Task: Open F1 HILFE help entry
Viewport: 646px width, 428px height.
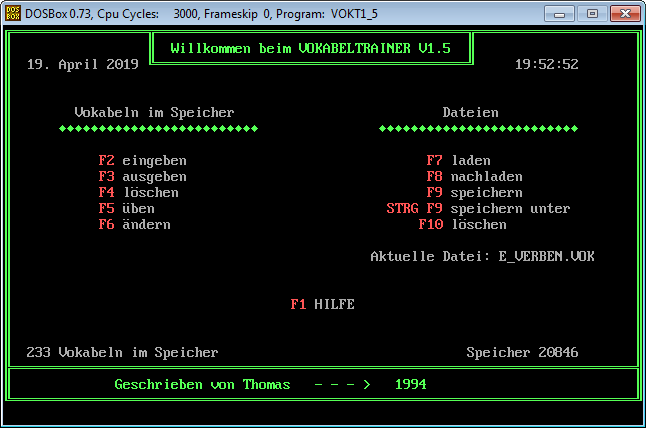Action: (x=322, y=304)
